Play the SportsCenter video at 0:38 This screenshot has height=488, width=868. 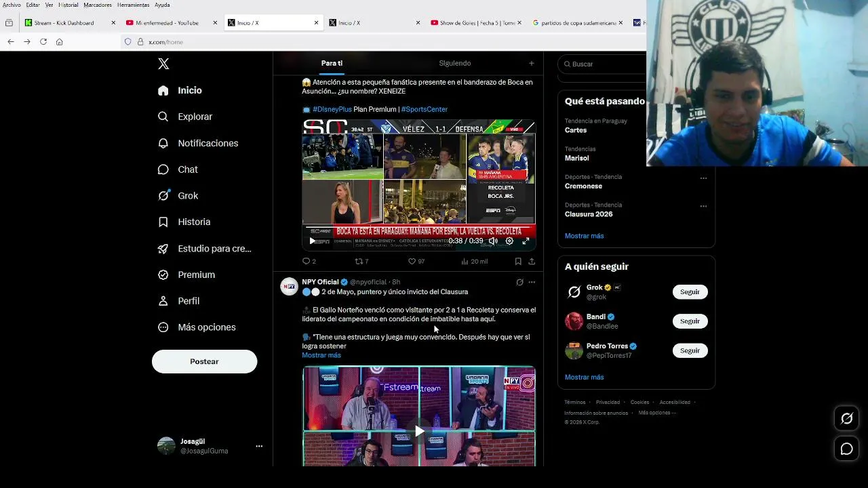pos(312,241)
